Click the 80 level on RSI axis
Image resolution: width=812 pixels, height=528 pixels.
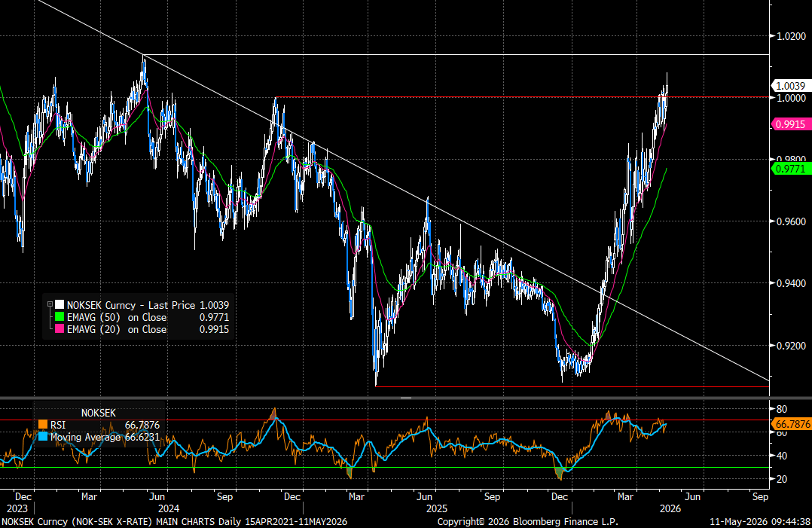[x=782, y=409]
